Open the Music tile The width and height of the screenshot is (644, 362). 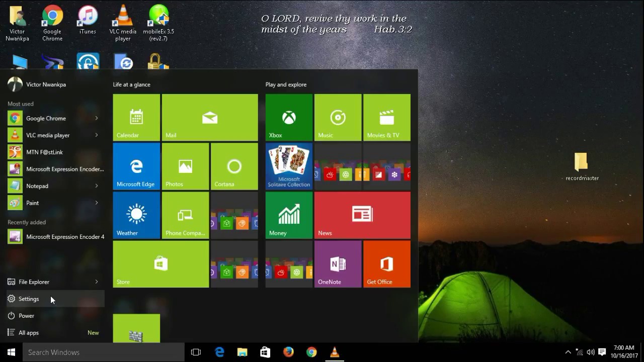[x=338, y=117]
